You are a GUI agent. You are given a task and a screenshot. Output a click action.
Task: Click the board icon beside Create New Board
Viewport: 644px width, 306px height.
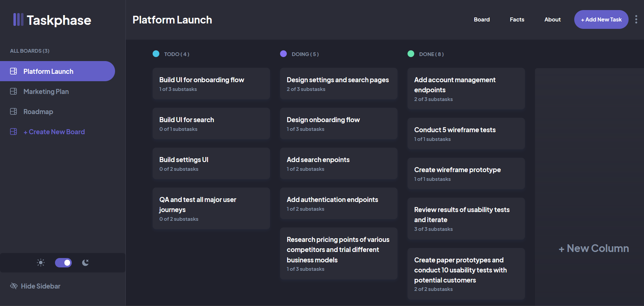pos(13,132)
